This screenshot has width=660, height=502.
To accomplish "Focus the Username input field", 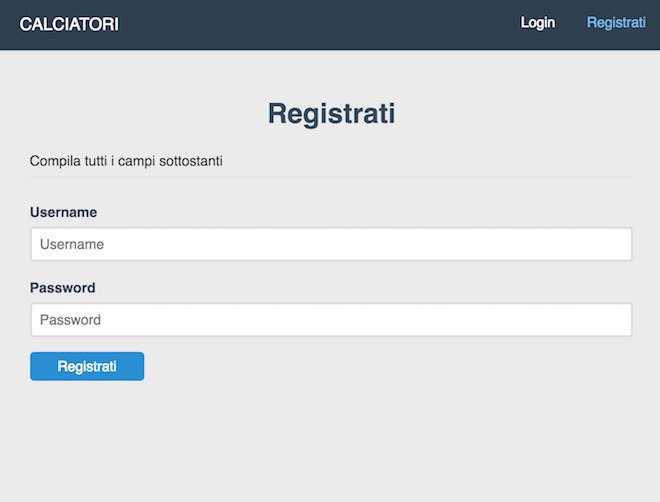I will click(331, 244).
